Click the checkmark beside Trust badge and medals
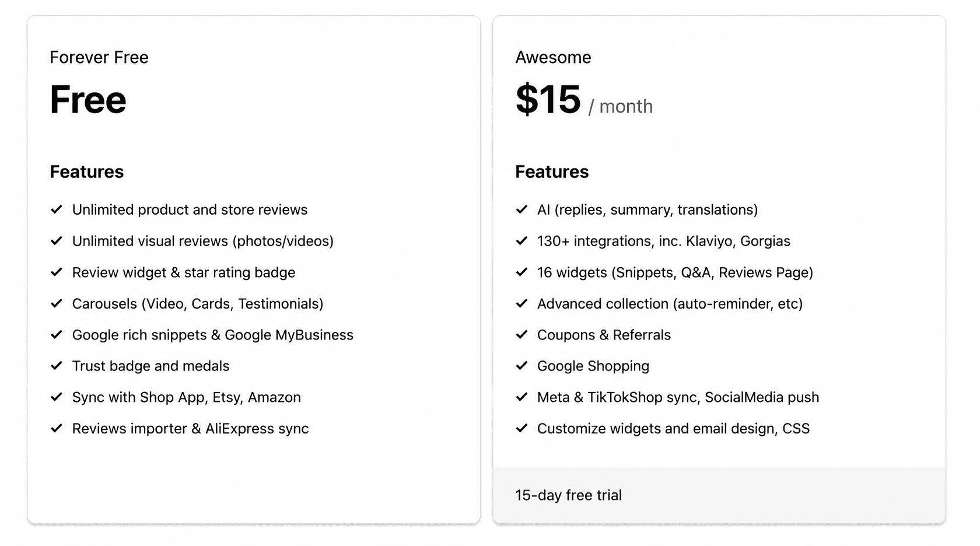The height and width of the screenshot is (546, 980). pyautogui.click(x=57, y=366)
